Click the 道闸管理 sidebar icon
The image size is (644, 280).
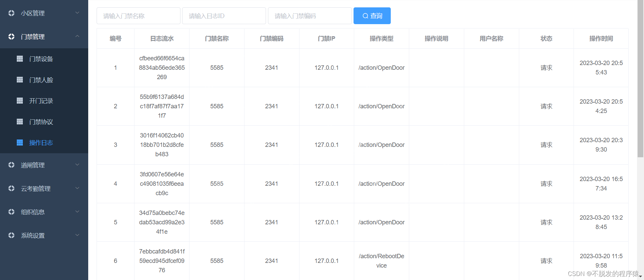pyautogui.click(x=11, y=165)
